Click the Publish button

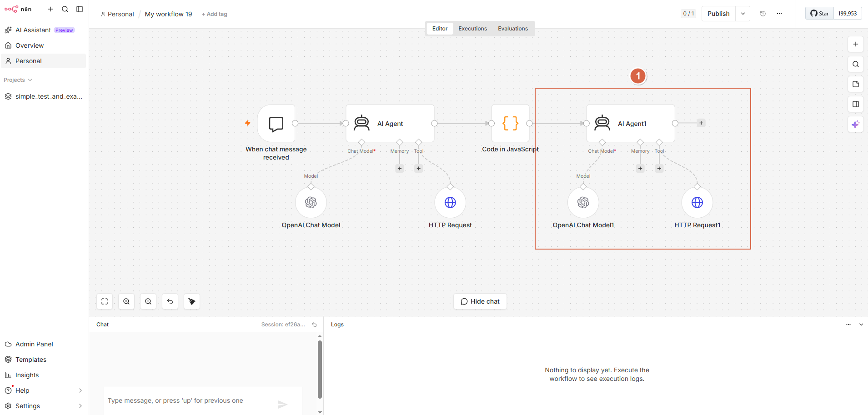tap(718, 14)
